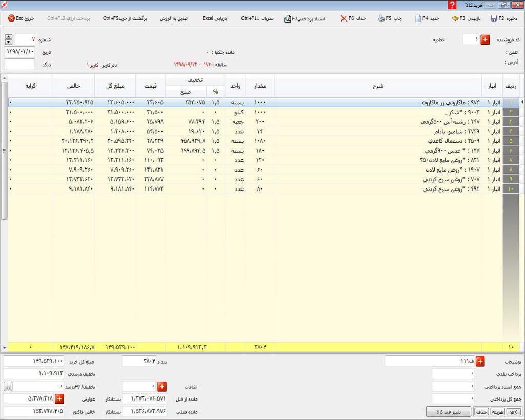The image size is (525, 420).
Task: Increase invoice number (شماره) with up stepper arrow
Action: pyautogui.click(x=8, y=37)
